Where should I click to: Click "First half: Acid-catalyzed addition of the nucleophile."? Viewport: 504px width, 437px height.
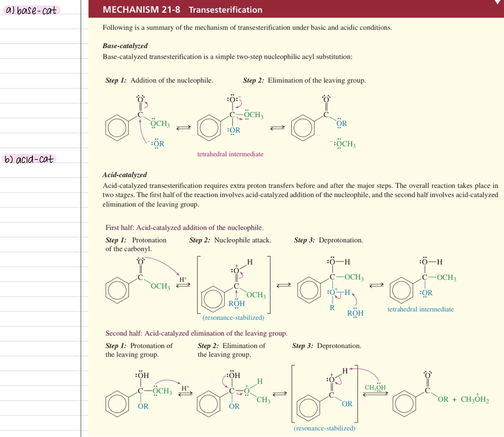click(x=185, y=228)
